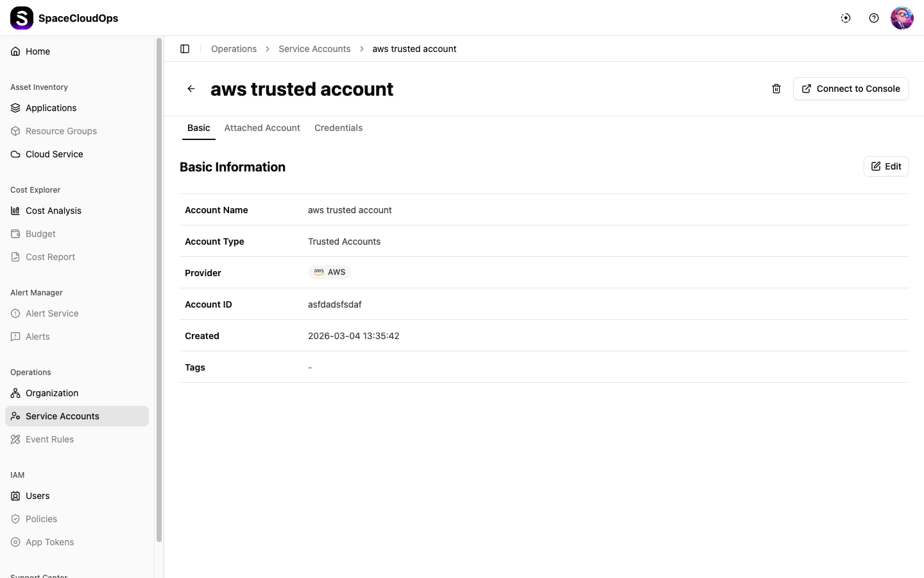Switch to the Credentials tab
The height and width of the screenshot is (578, 924).
tap(338, 128)
